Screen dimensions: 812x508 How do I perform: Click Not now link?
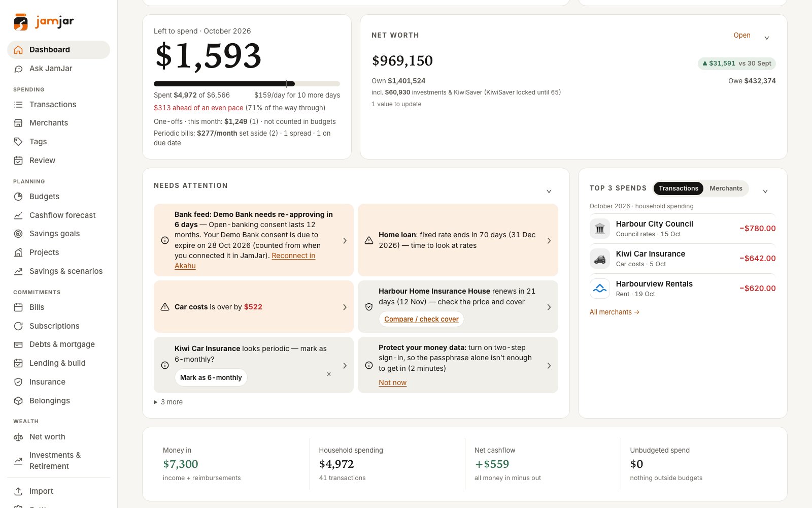(392, 383)
